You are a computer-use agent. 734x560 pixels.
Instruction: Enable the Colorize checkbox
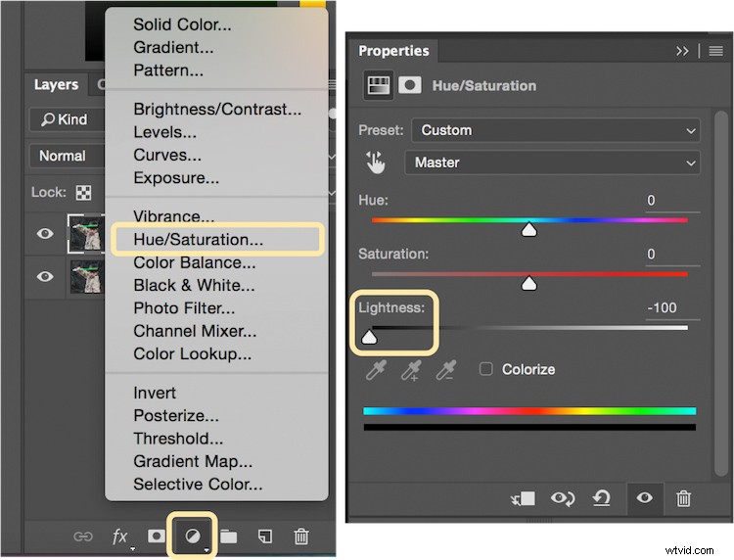485,369
